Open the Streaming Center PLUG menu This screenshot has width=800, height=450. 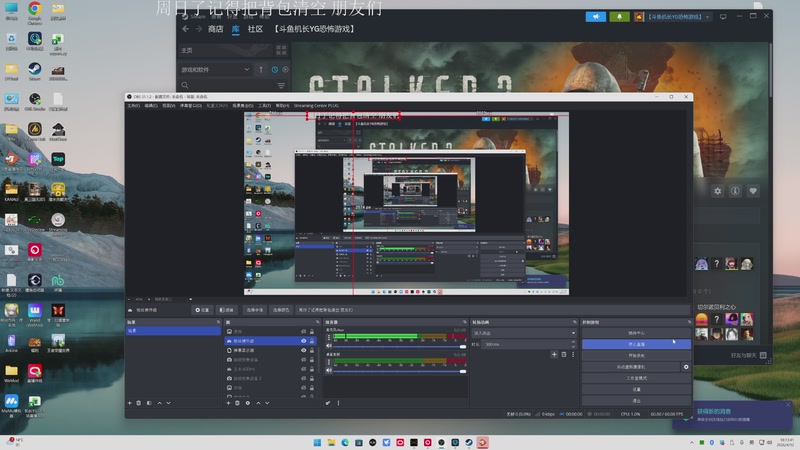(x=316, y=106)
